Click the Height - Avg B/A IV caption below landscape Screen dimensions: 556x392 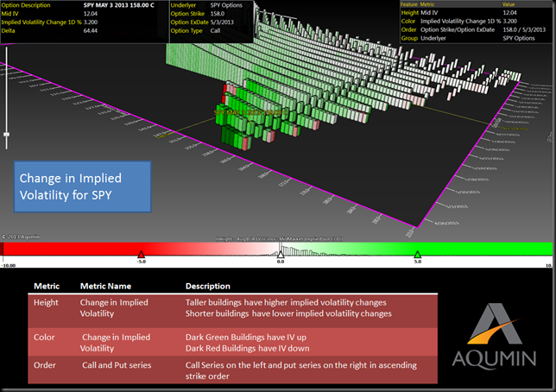tap(279, 239)
